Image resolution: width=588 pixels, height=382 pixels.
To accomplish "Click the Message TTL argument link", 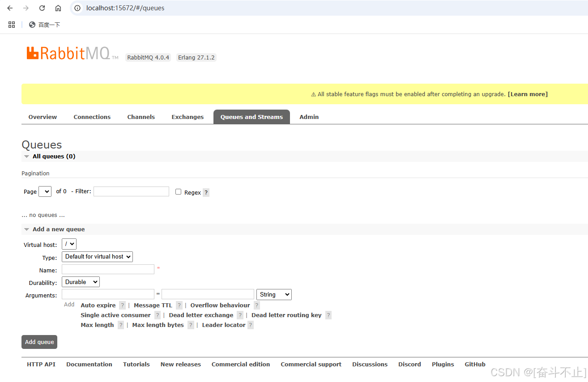I will [x=153, y=306].
